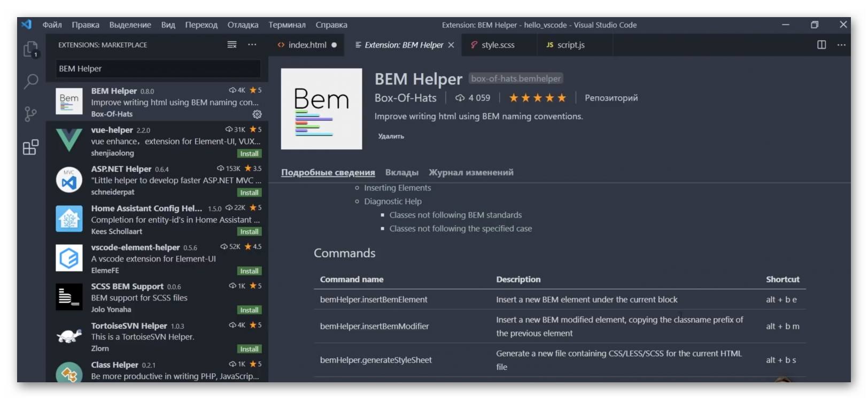Open the Файл menu
This screenshot has height=401, width=868.
(x=52, y=25)
